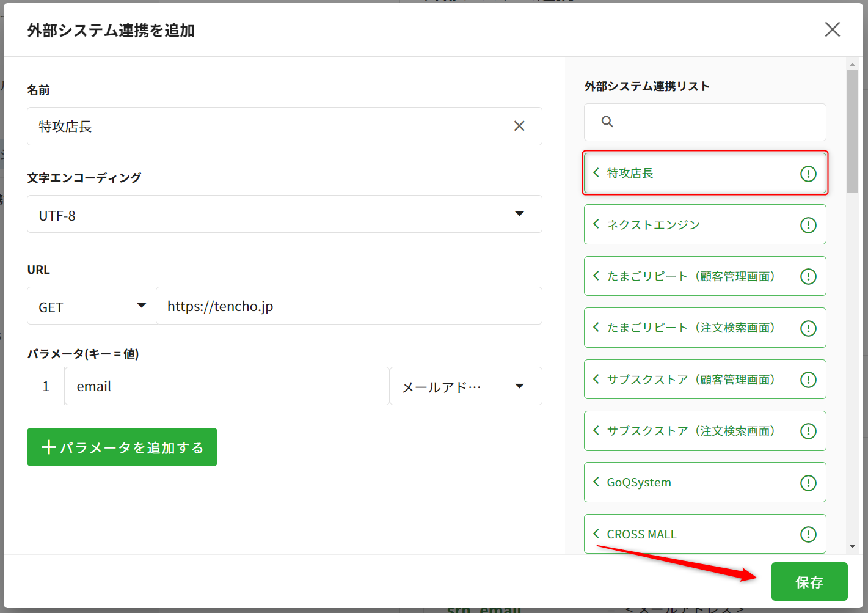Click info icon for サブスクストア（顧客管理画面）
The width and height of the screenshot is (868, 613).
pyautogui.click(x=808, y=380)
